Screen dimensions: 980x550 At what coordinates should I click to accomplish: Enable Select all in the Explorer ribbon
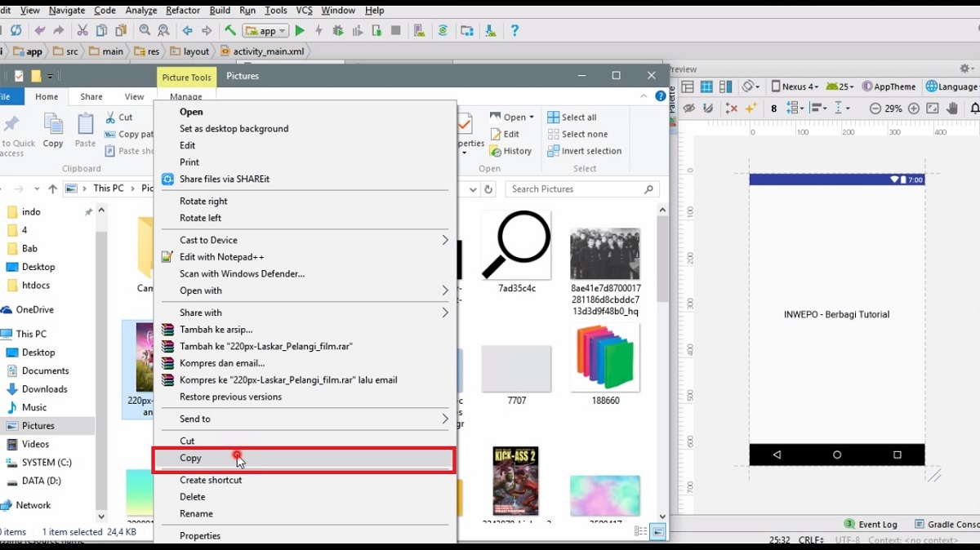click(x=577, y=117)
